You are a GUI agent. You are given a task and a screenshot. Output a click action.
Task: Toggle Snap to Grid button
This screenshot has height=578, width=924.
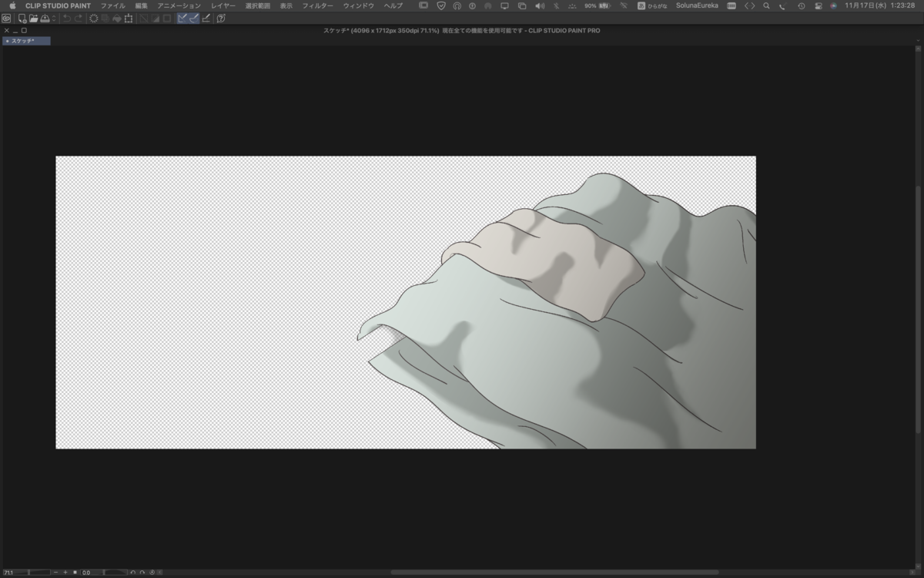click(206, 18)
